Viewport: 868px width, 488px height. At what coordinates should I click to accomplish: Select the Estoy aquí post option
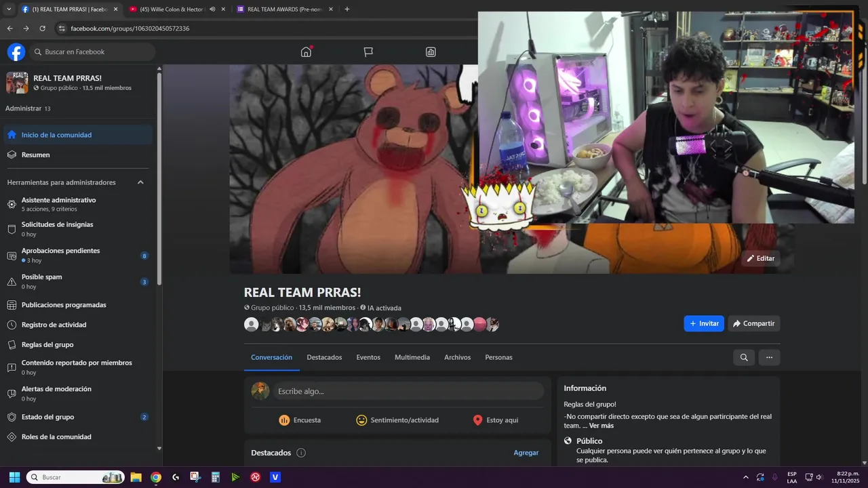coord(495,420)
